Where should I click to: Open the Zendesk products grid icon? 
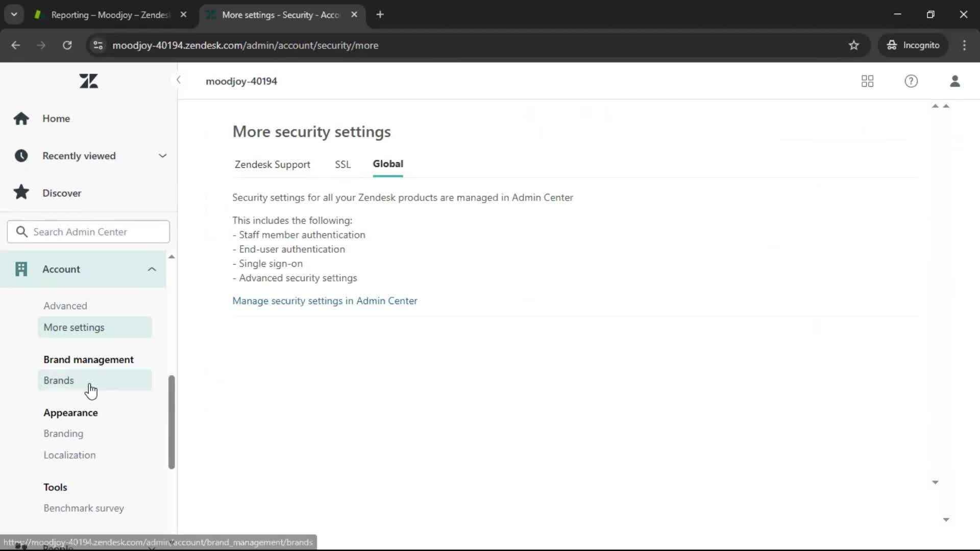click(867, 81)
